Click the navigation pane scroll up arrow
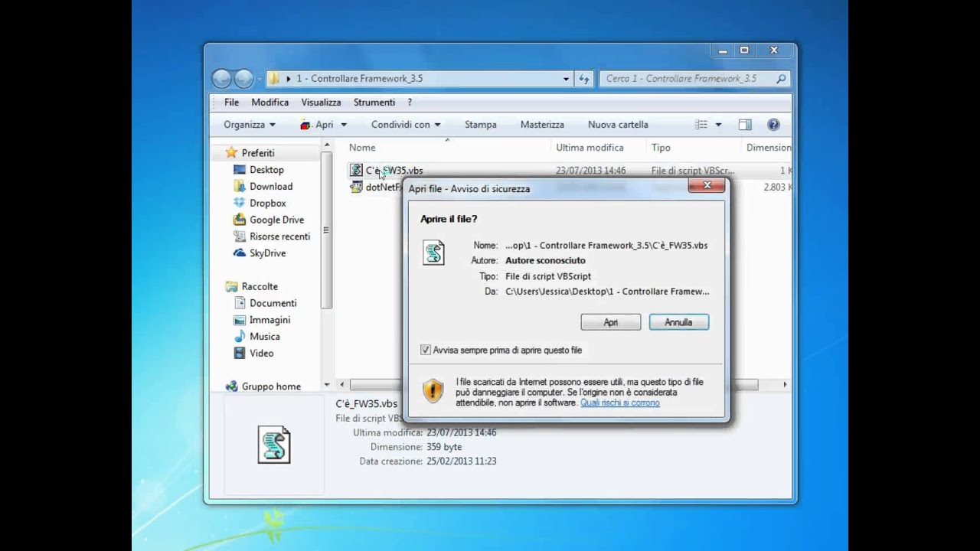The image size is (980, 551). point(327,145)
